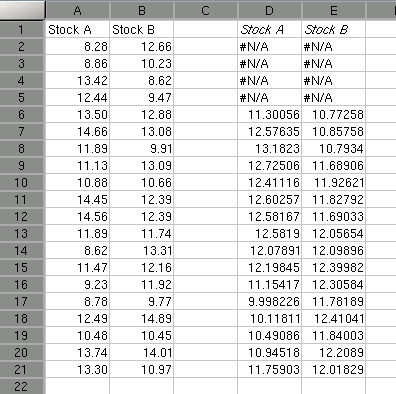Screen dimensions: 396x394
Task: Click cell A1 labeled Stock A
Action: 77,29
